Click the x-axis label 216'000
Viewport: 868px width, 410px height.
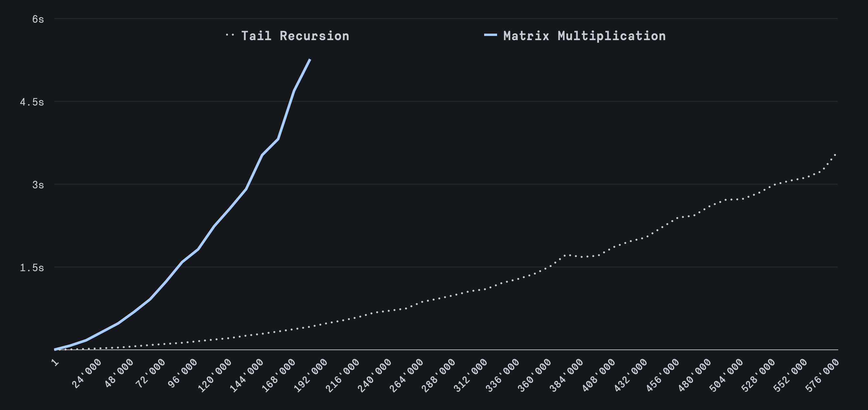343,376
